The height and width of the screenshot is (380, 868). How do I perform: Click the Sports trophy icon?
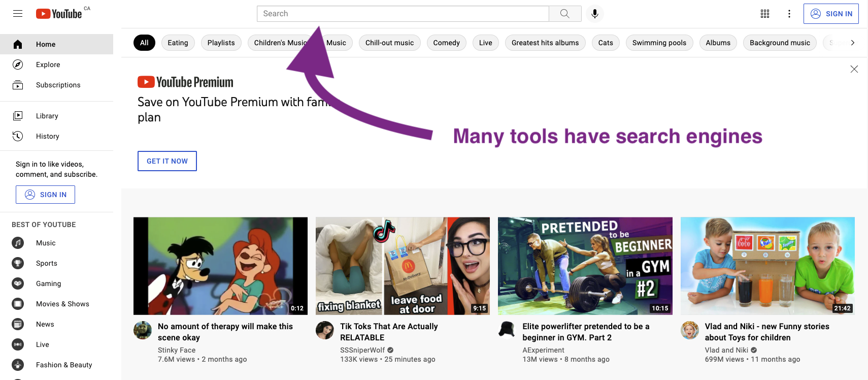[18, 263]
